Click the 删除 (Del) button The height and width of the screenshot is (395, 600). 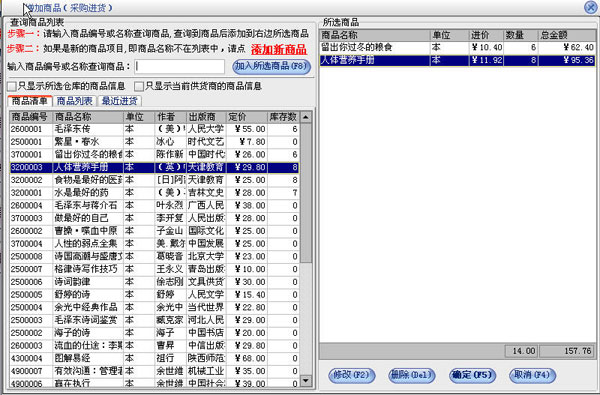[x=412, y=375]
